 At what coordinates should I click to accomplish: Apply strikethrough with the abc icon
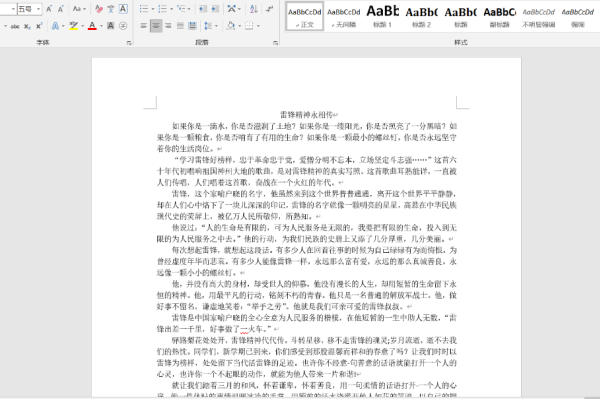pos(15,26)
